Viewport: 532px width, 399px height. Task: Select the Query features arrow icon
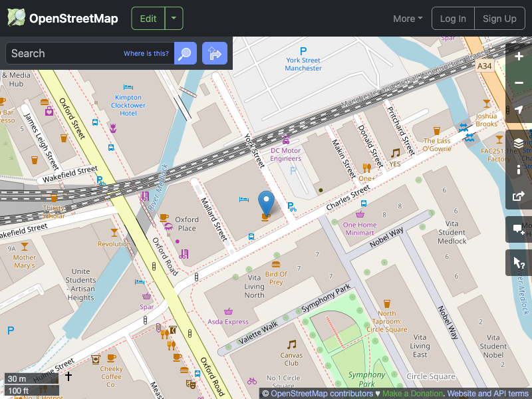click(x=519, y=263)
